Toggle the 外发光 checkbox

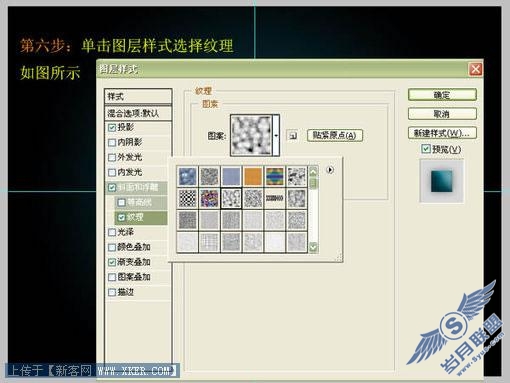point(112,157)
